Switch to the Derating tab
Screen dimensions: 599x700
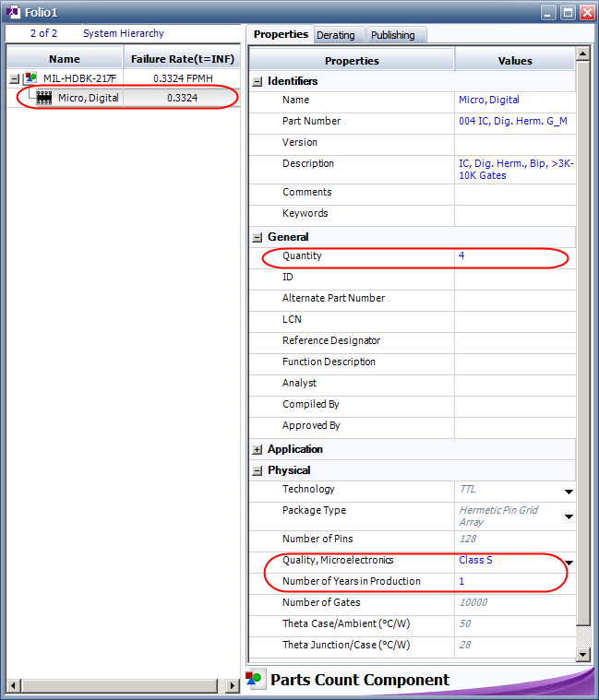[335, 35]
